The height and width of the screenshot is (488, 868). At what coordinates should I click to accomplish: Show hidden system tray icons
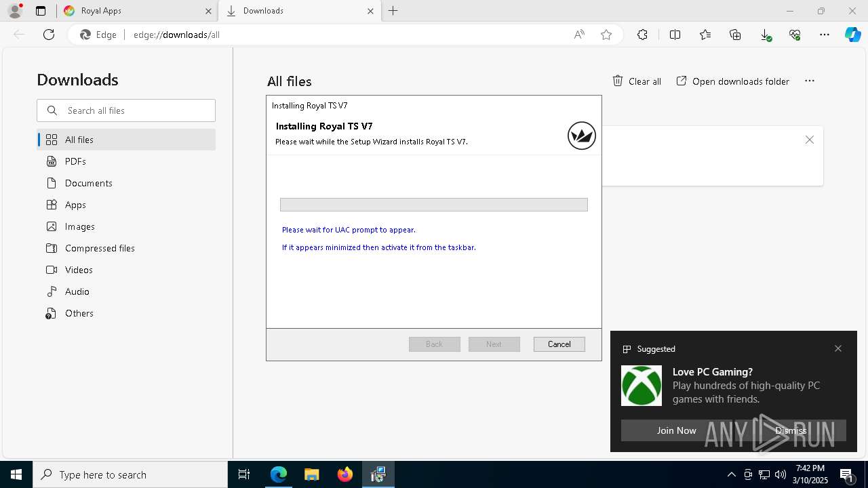[x=732, y=474]
